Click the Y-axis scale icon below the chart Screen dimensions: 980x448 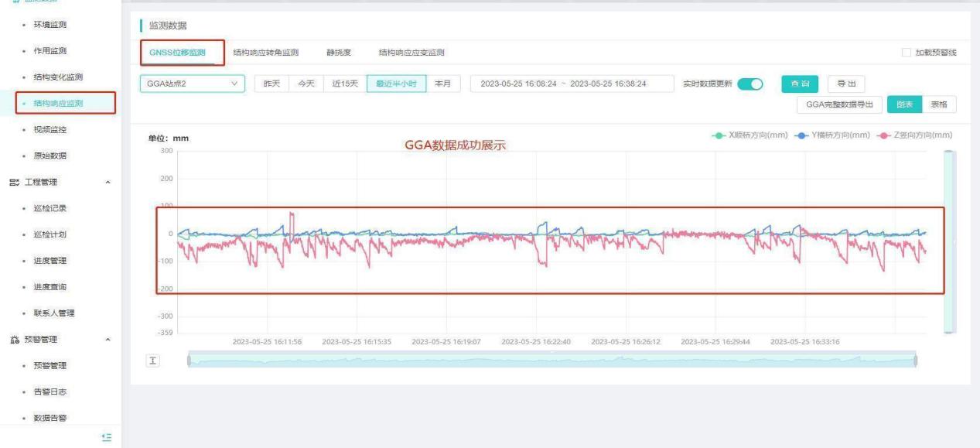coord(152,361)
